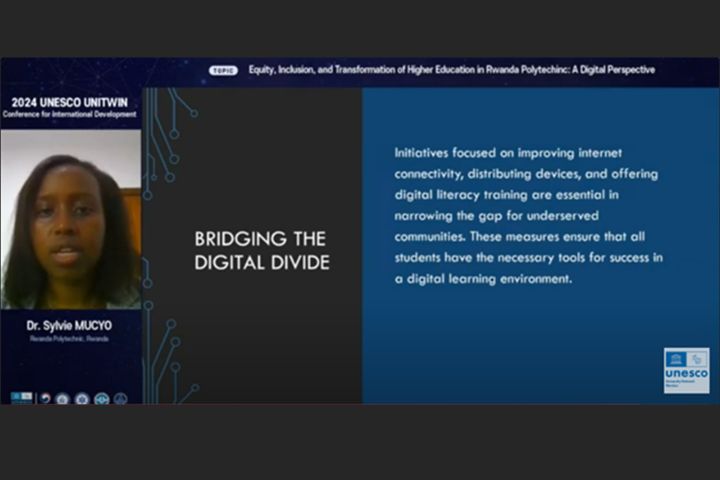The image size is (720, 480).
Task: Click the line 'narrowing the gap for underserved'
Action: coord(497,216)
